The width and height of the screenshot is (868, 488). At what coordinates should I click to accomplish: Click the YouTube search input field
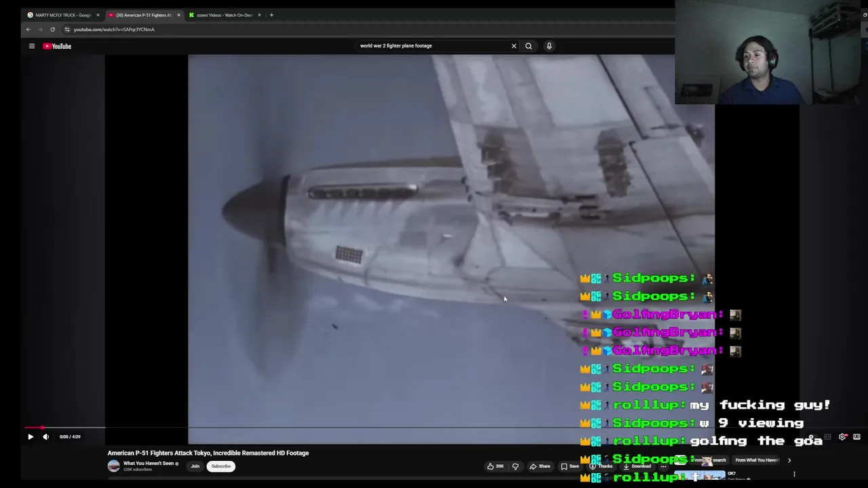(x=433, y=46)
